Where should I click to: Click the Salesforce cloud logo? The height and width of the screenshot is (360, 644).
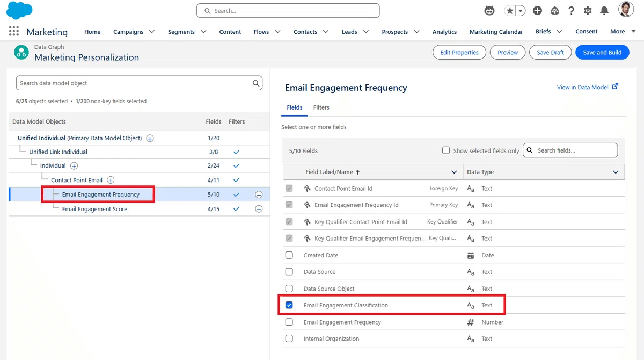click(19, 11)
